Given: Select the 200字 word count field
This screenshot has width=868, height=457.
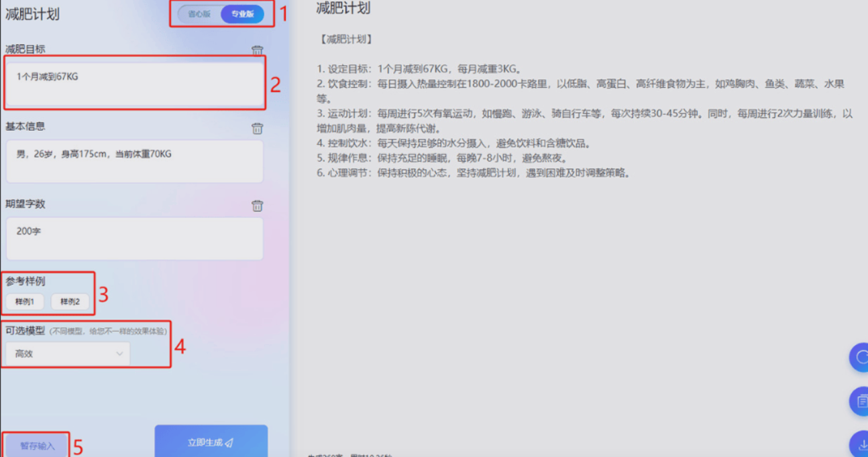Looking at the screenshot, I should pyautogui.click(x=134, y=238).
